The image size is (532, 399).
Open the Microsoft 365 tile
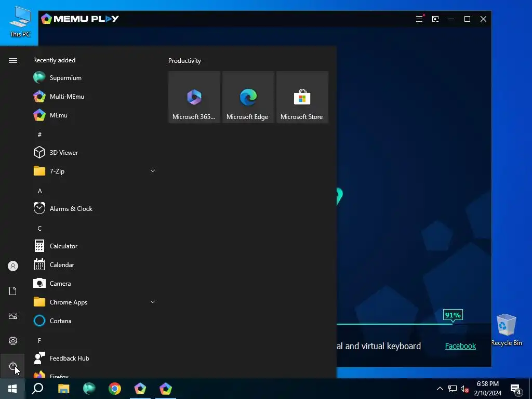tap(194, 97)
